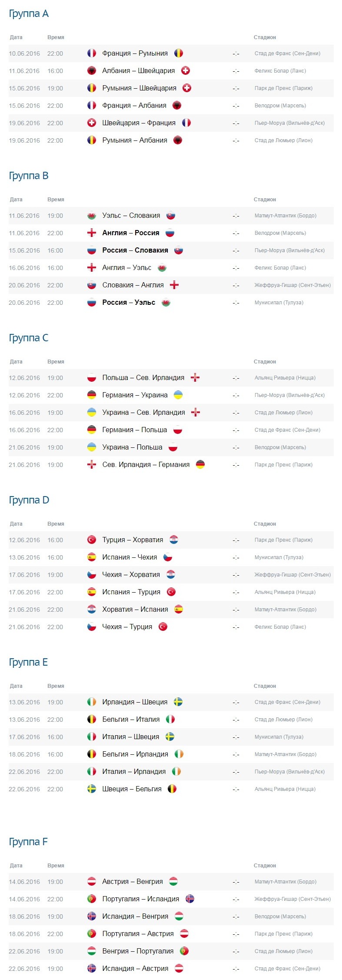Click Czech flag right of Испания – Чехия
The width and height of the screenshot is (342, 980).
(x=168, y=557)
